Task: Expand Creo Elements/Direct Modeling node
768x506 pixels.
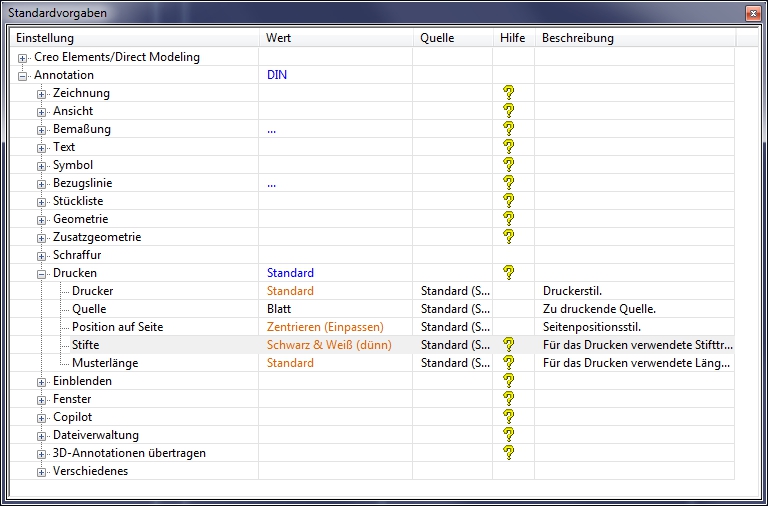Action: 23,58
